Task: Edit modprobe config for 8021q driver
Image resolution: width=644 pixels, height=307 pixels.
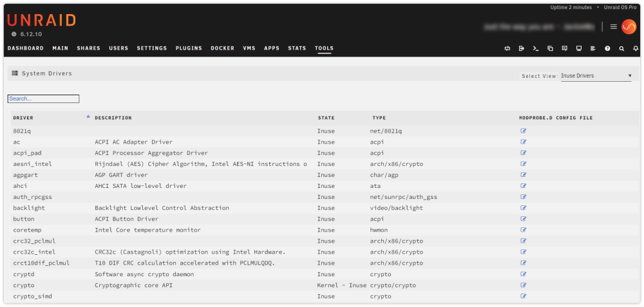Action: [x=523, y=131]
